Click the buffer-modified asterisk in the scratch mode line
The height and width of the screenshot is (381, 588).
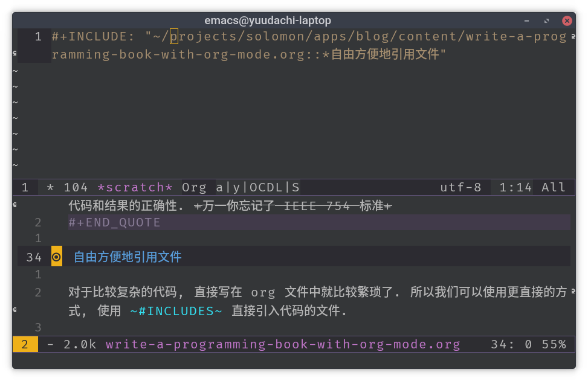click(x=50, y=187)
